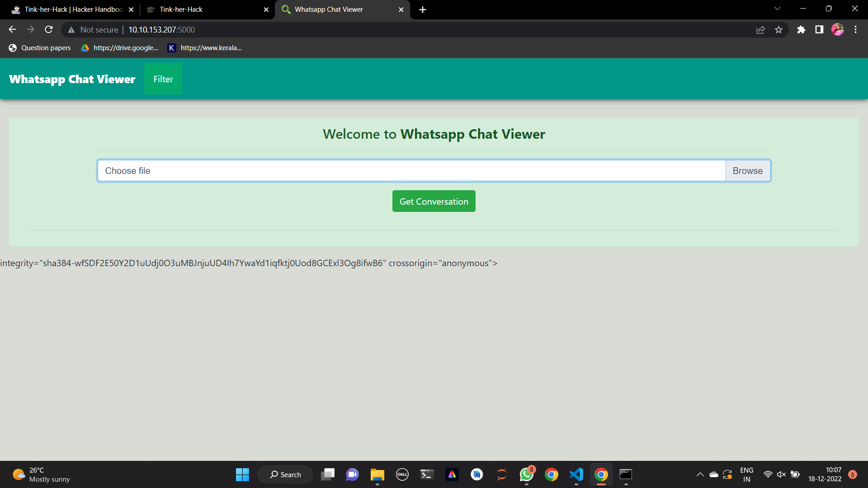The height and width of the screenshot is (488, 868).
Task: Open Adobe Express from the taskbar
Action: (452, 474)
